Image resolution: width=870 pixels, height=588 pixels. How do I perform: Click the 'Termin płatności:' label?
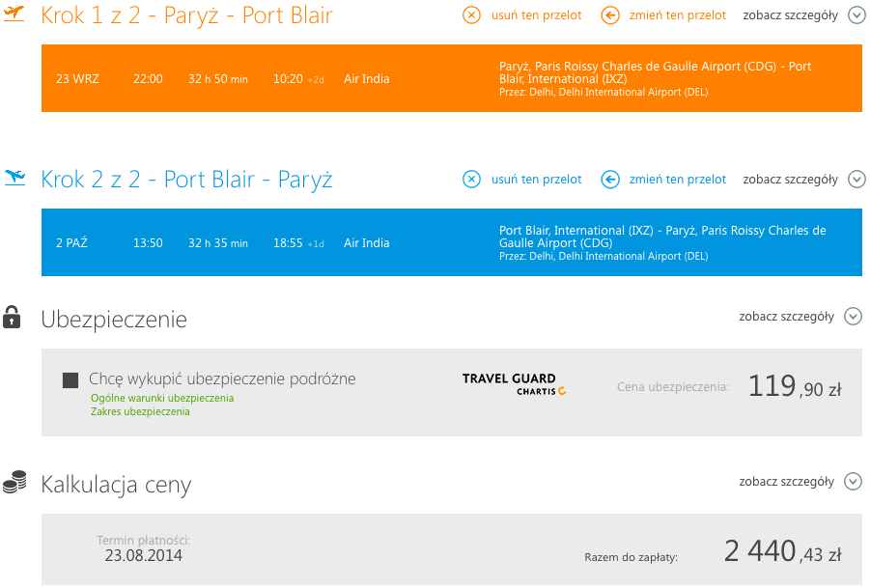click(x=143, y=541)
